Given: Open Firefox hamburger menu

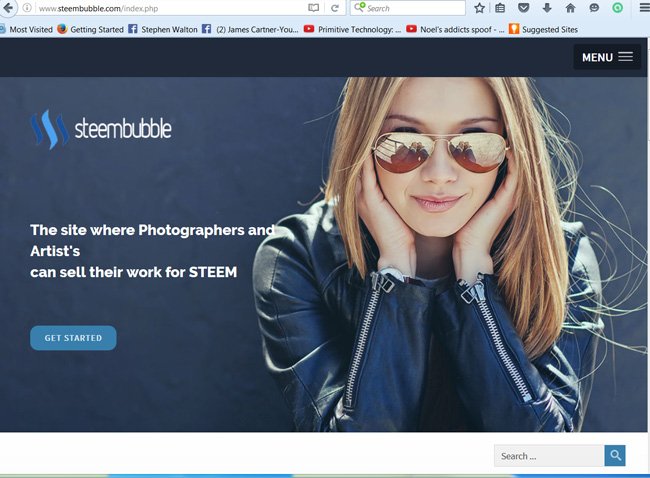Looking at the screenshot, I should pos(644,7).
